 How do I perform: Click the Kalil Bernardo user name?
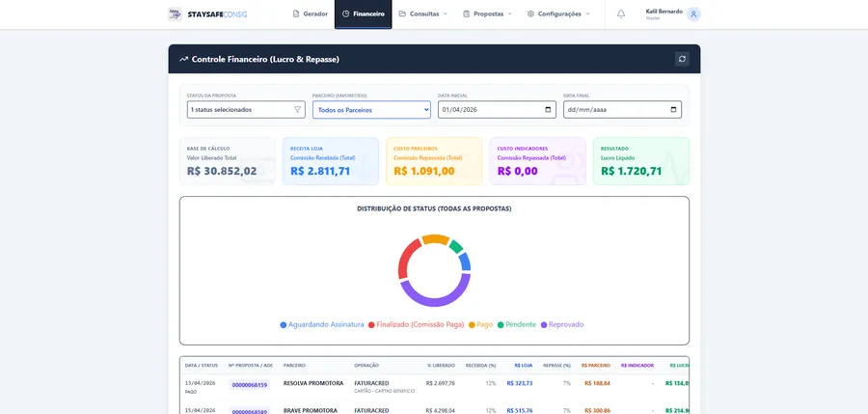(664, 11)
